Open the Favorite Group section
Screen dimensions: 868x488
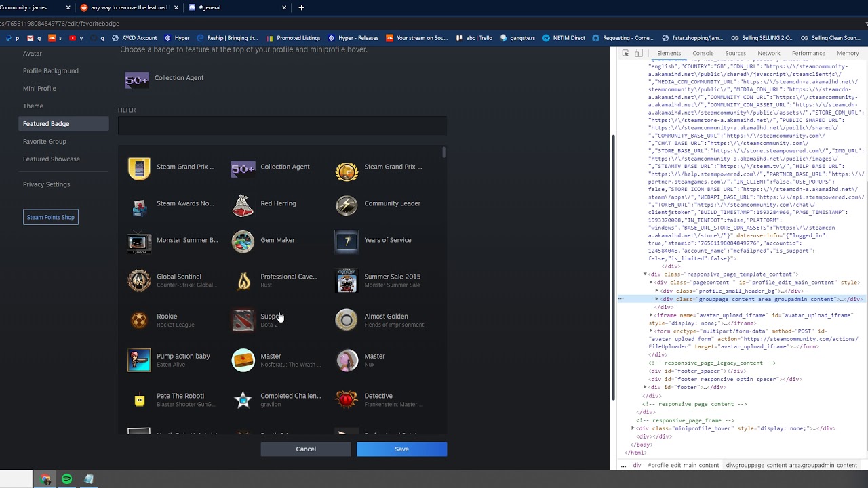(x=45, y=141)
